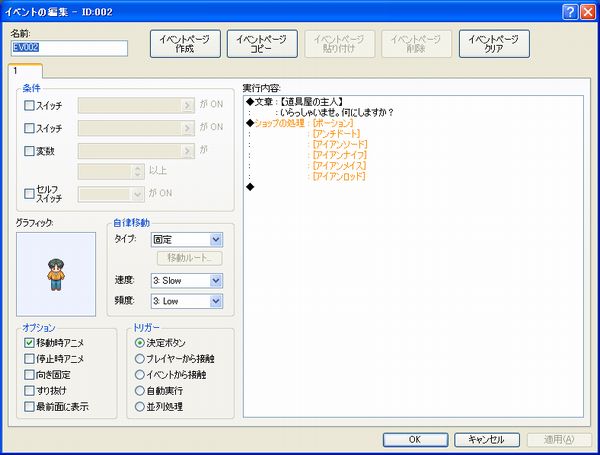Click the second スイッチ selector field arrow

tap(188, 128)
